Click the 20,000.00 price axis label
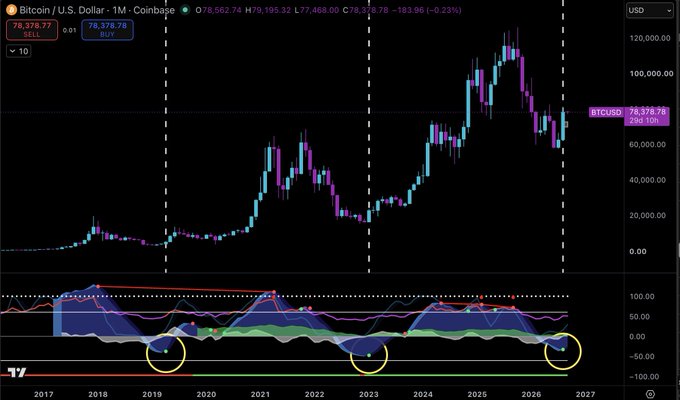Viewport: 680px width, 400px height. click(647, 216)
